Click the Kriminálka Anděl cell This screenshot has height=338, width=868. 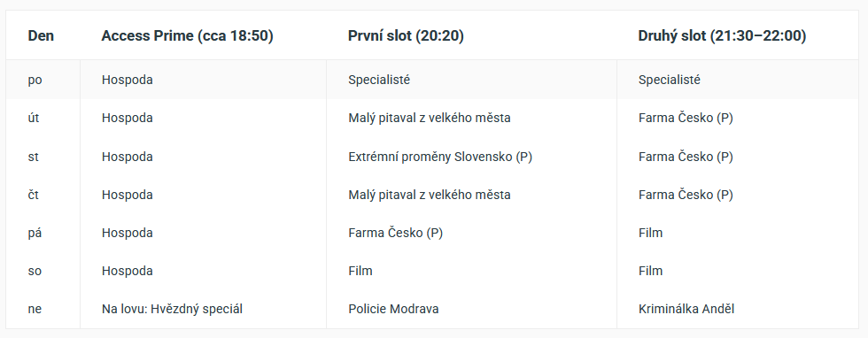(x=686, y=309)
